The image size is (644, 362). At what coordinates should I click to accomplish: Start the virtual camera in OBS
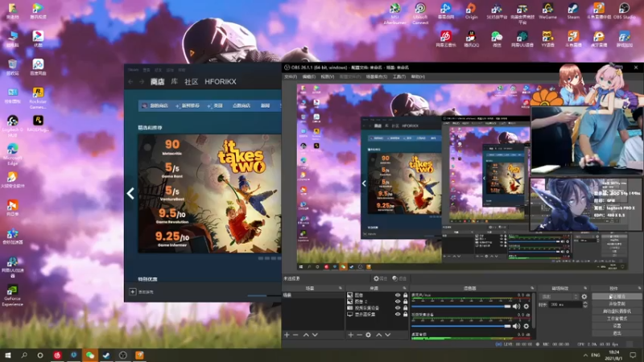coord(617,311)
